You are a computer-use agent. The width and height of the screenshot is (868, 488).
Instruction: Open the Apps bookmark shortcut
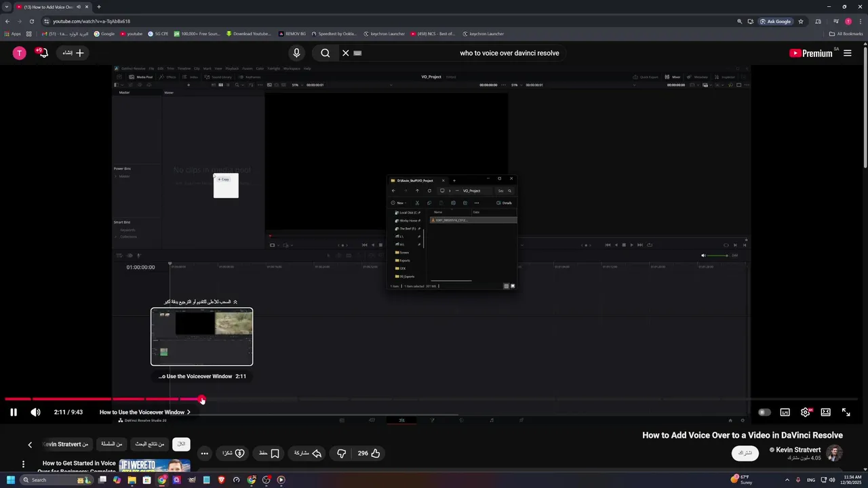pyautogui.click(x=13, y=34)
